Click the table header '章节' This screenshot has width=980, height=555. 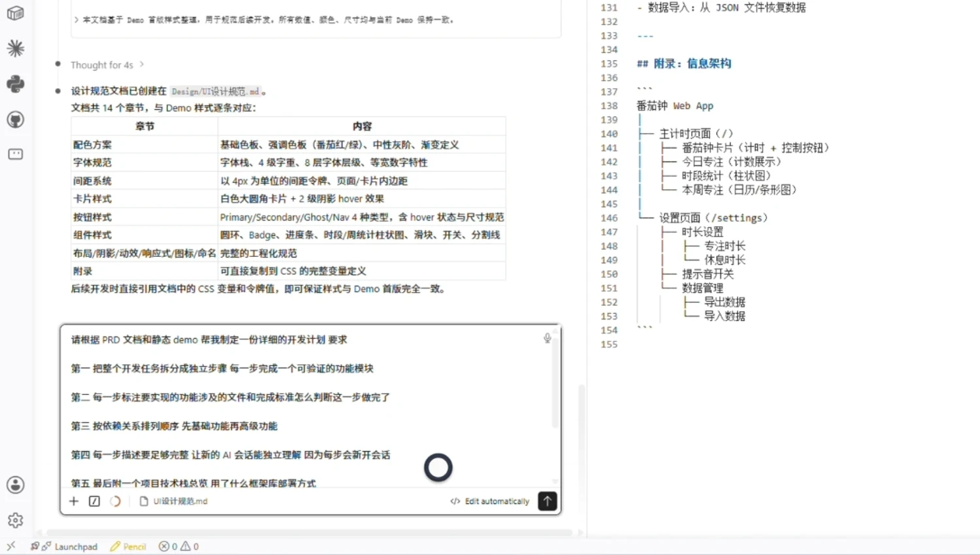tap(144, 126)
